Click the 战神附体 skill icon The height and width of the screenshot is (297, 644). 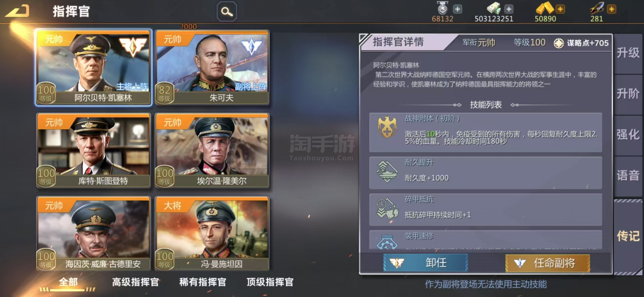pos(387,127)
